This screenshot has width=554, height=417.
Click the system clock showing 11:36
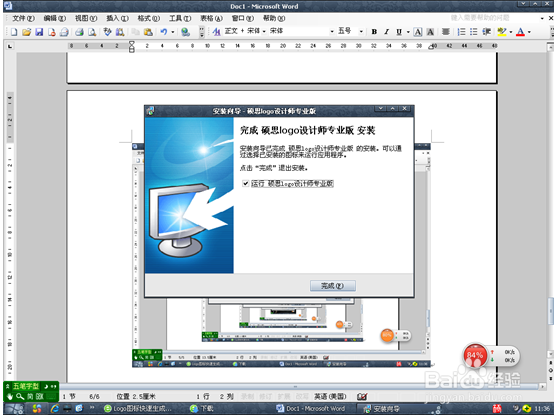click(x=542, y=409)
